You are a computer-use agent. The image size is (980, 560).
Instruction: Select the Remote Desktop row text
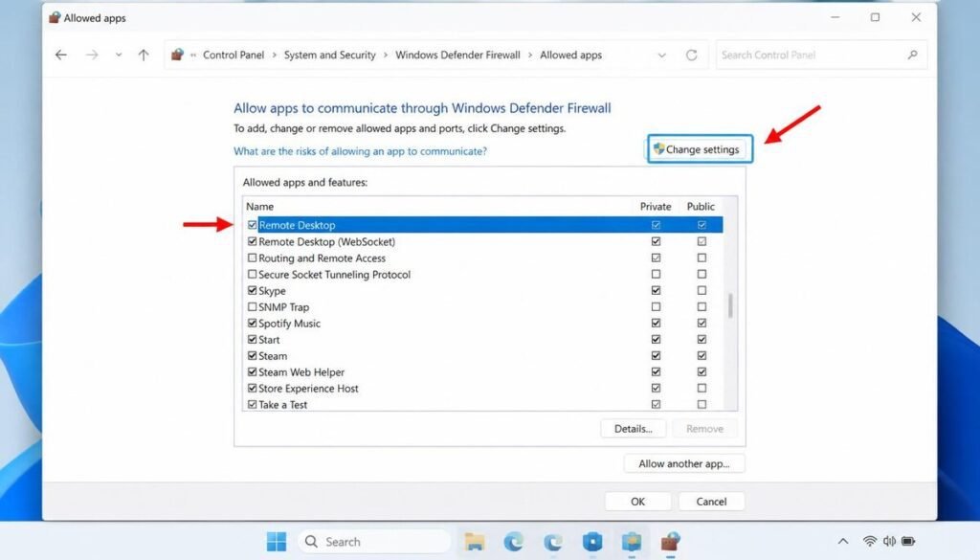tap(297, 225)
